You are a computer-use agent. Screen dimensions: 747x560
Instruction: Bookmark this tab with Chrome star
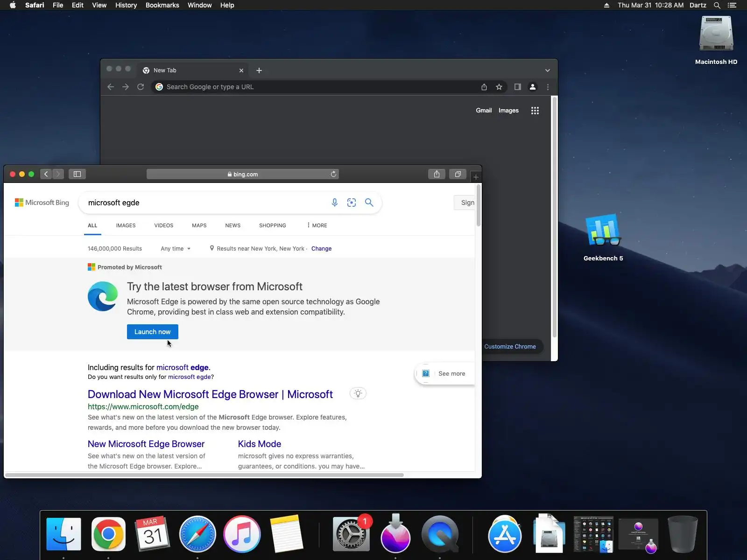(499, 87)
